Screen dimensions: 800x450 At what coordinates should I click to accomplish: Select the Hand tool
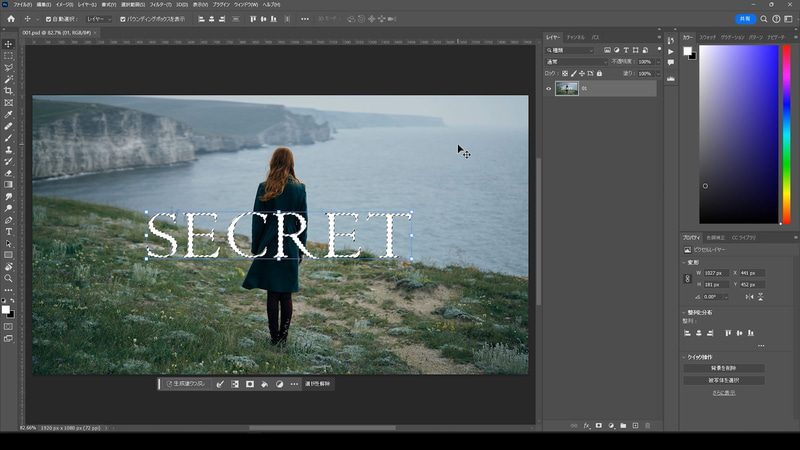click(x=8, y=267)
